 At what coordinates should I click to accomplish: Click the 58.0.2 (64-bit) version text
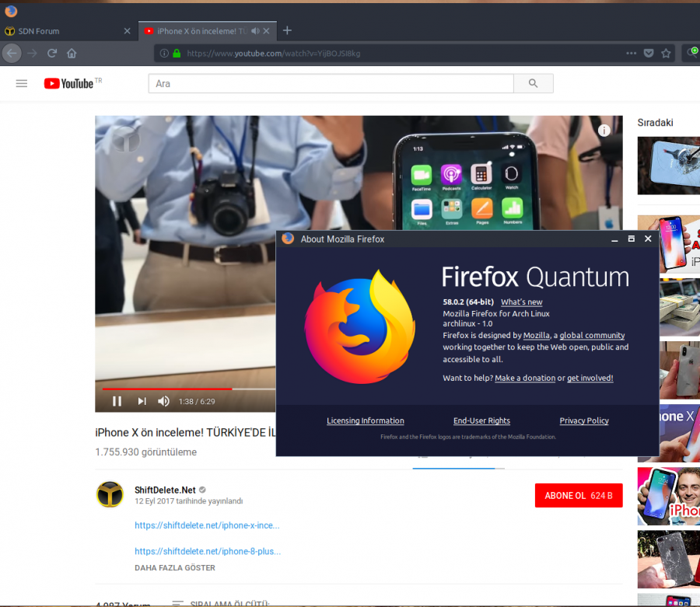[468, 302]
